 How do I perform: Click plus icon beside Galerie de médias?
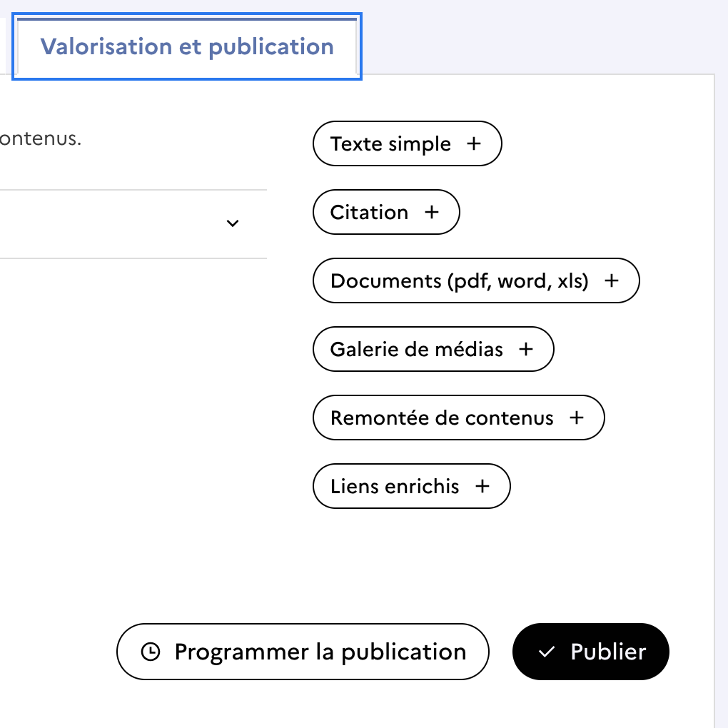point(526,349)
